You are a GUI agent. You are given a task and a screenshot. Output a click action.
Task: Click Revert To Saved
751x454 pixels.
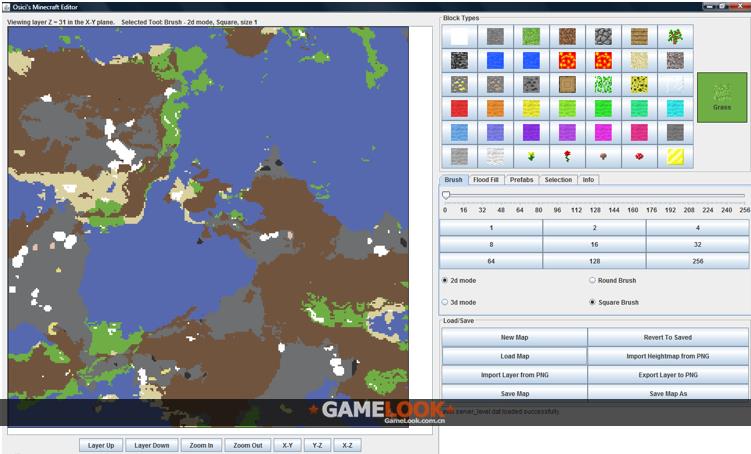click(x=668, y=337)
